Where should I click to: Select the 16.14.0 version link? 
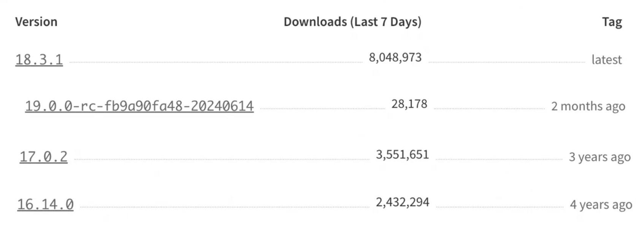(x=45, y=204)
